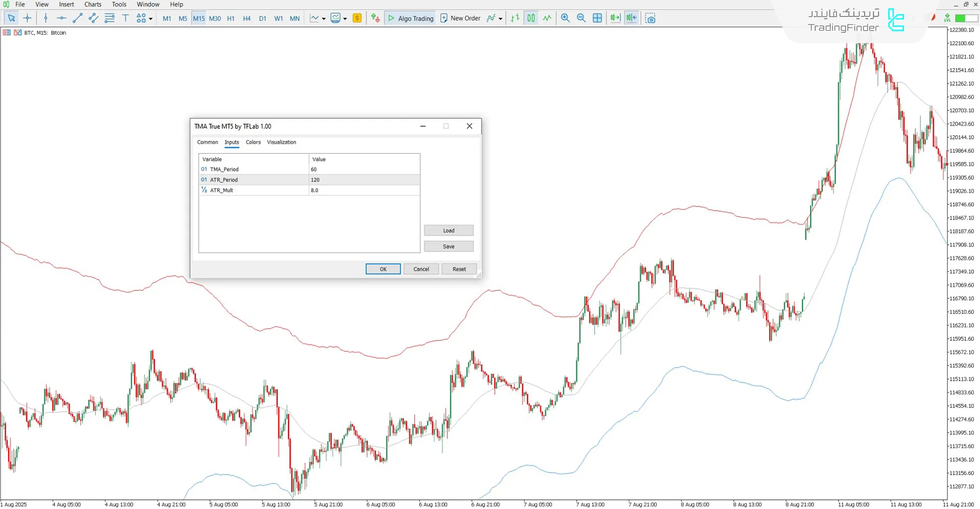Switch chart to H4 timeframe
This screenshot has height=509, width=980.
(247, 18)
